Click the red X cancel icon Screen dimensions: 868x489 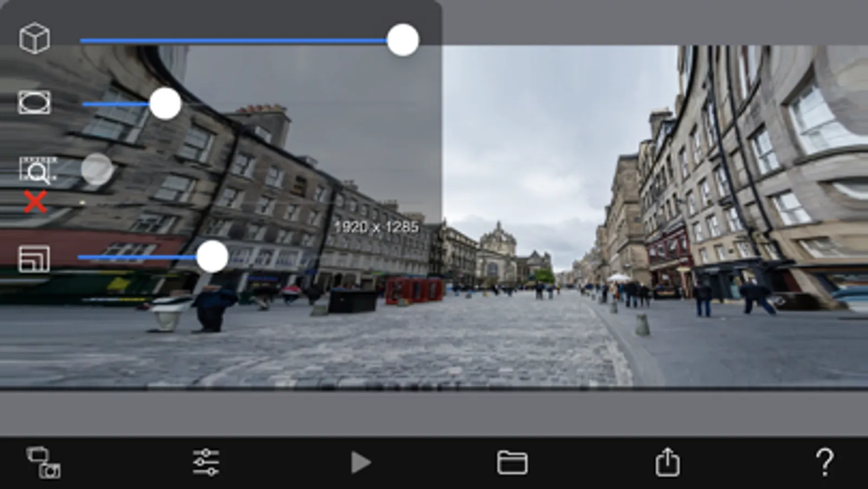tap(35, 202)
